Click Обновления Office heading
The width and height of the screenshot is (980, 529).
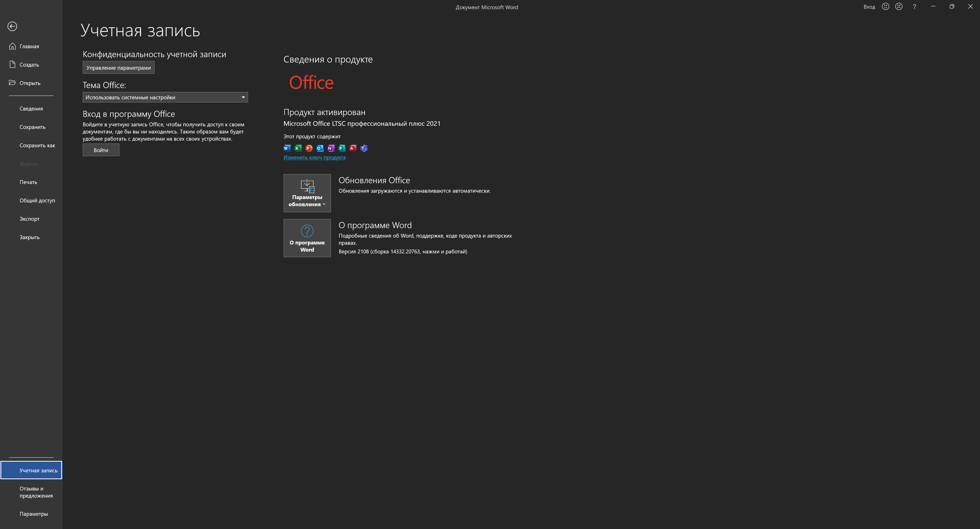pyautogui.click(x=374, y=180)
